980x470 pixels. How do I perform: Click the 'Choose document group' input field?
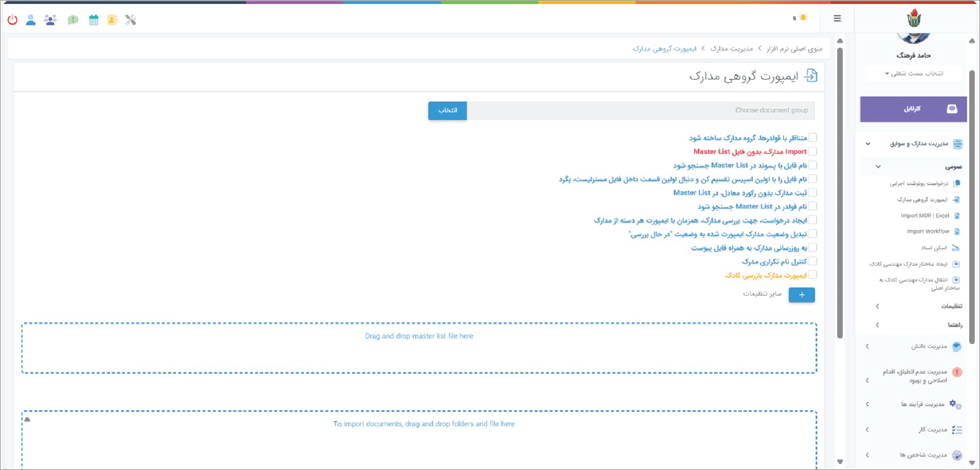640,111
